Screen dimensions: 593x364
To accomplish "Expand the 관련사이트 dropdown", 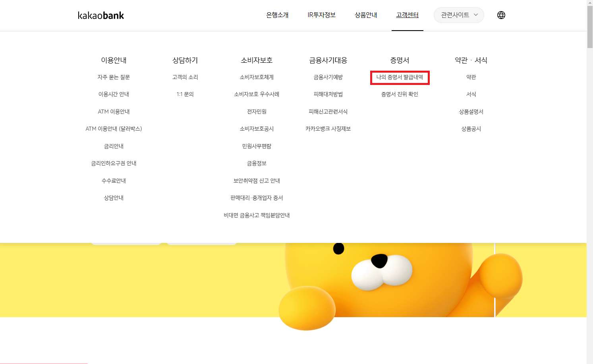I will coord(459,15).
